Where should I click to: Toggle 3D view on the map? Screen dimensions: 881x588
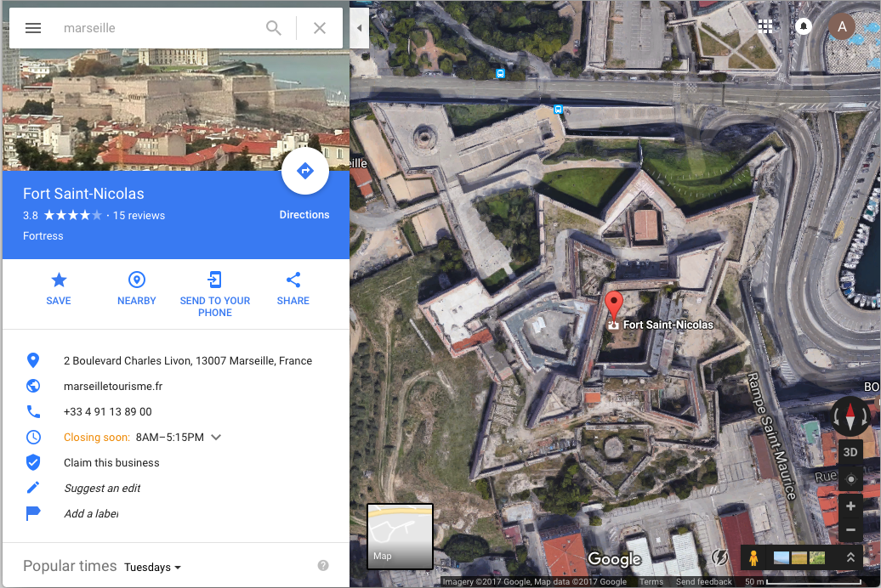click(850, 452)
